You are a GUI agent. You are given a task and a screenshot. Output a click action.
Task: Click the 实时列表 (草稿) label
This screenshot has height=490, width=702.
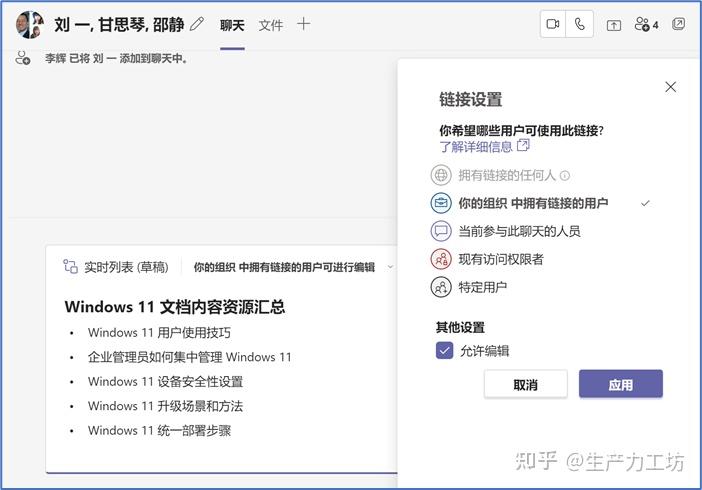(126, 267)
